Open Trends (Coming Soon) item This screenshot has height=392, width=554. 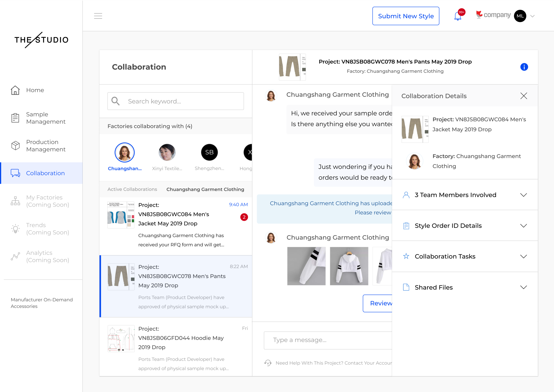coord(41,229)
